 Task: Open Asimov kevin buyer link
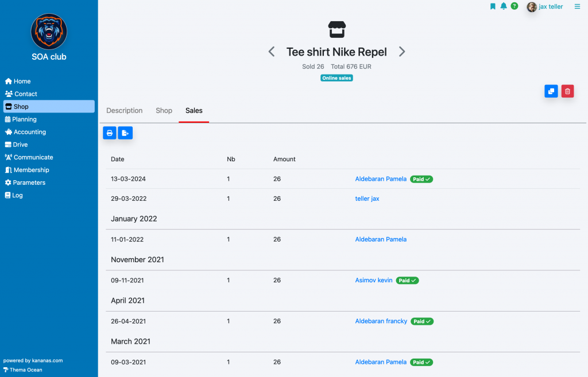pyautogui.click(x=374, y=281)
